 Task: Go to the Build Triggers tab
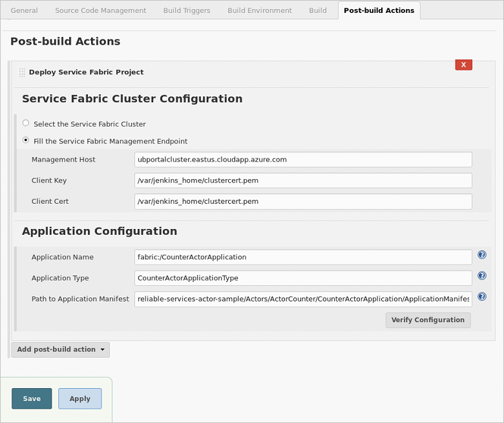(187, 10)
